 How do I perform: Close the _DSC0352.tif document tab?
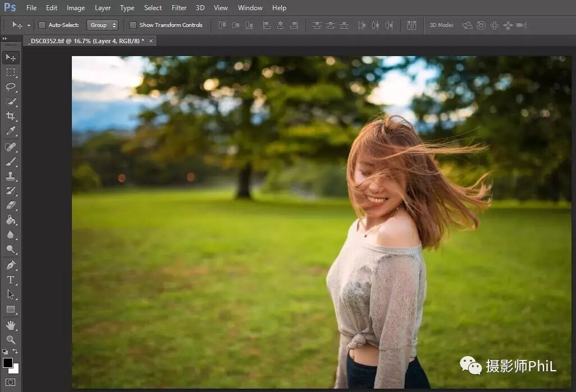pyautogui.click(x=150, y=41)
